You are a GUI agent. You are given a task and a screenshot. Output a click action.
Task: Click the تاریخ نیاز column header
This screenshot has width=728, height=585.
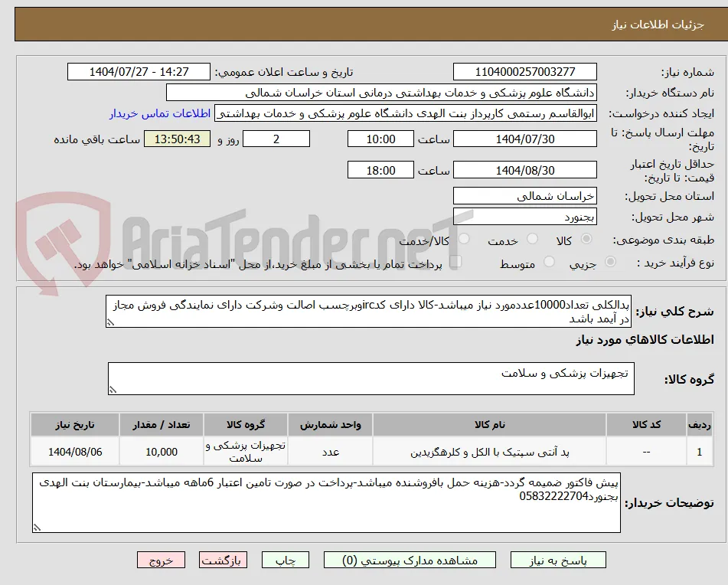(x=75, y=425)
